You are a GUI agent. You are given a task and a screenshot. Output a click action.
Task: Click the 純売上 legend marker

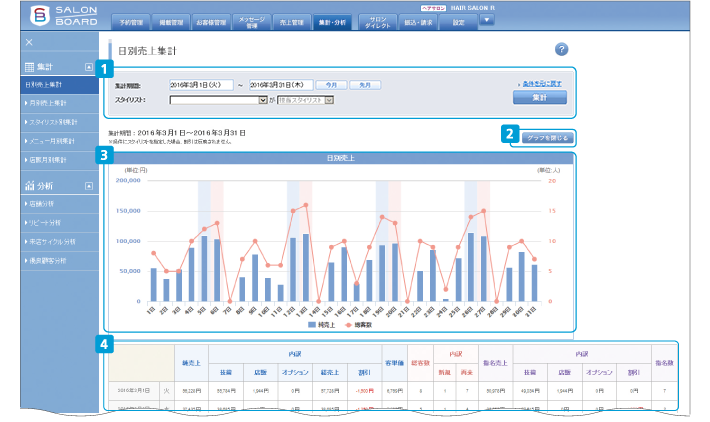tap(313, 326)
